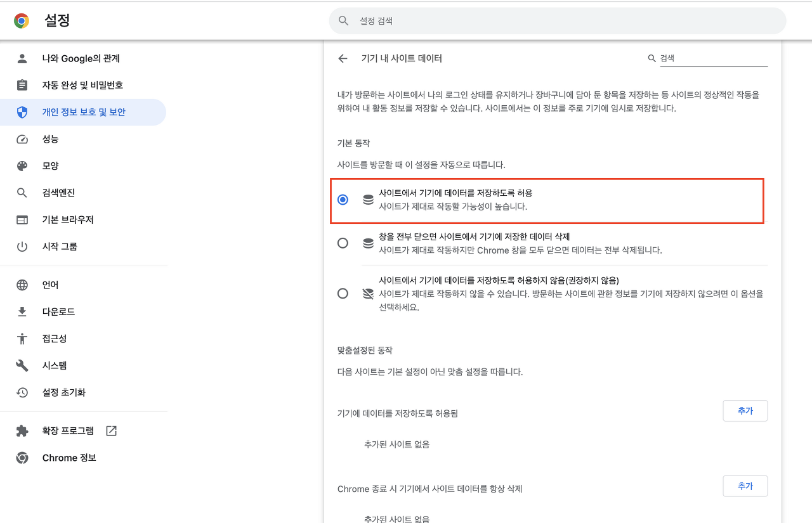
Task: Click the restore clock icon for 설정 초기화
Action: (x=22, y=392)
